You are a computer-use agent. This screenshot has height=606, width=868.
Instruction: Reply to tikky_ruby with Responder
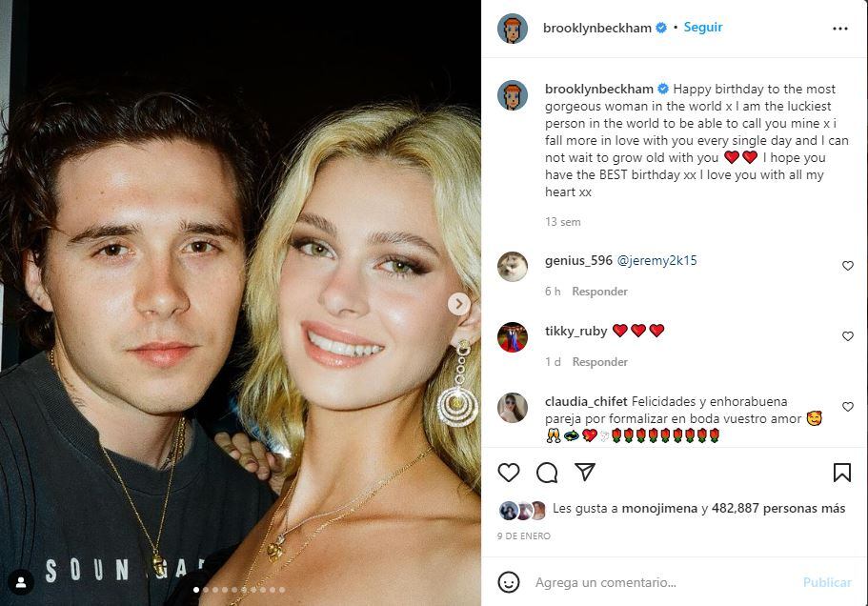599,362
